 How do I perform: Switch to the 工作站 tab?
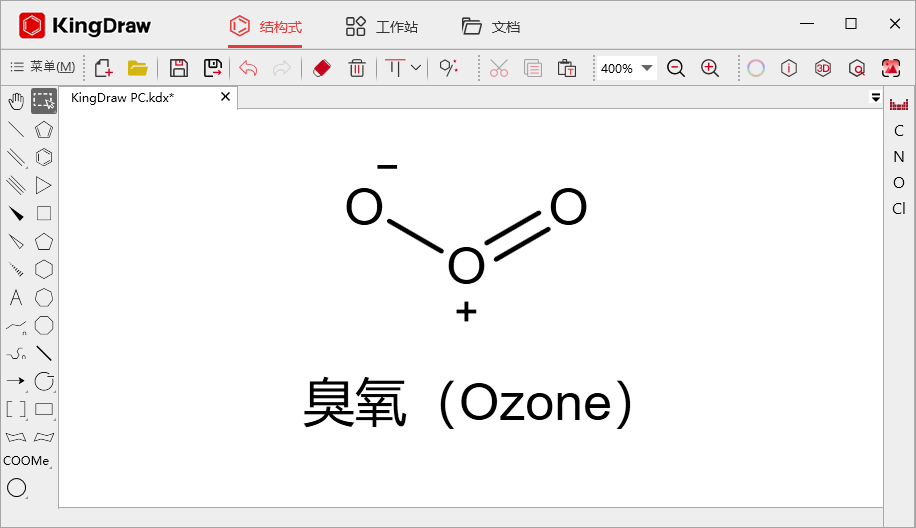pyautogui.click(x=381, y=26)
